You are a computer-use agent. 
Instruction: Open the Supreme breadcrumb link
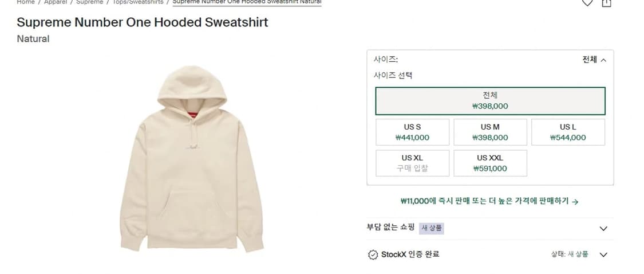click(90, 2)
